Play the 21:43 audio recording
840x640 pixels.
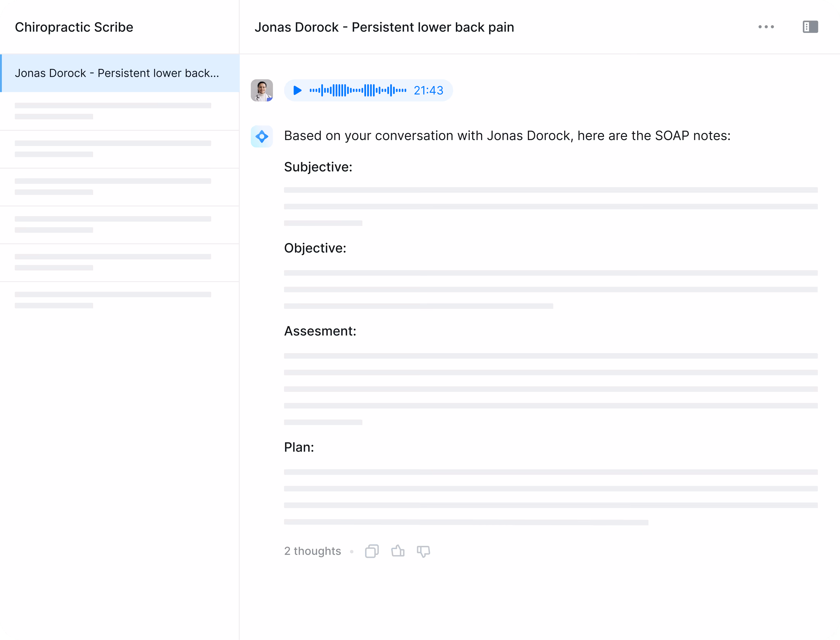pos(297,90)
